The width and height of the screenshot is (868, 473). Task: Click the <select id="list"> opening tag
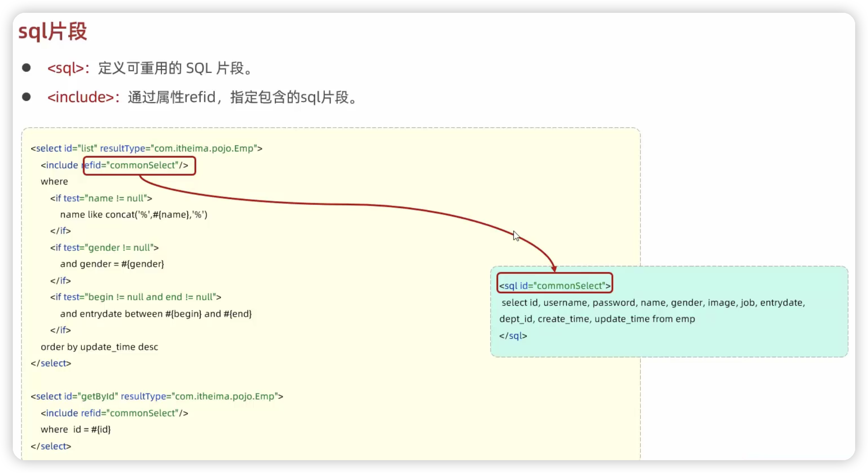point(146,148)
